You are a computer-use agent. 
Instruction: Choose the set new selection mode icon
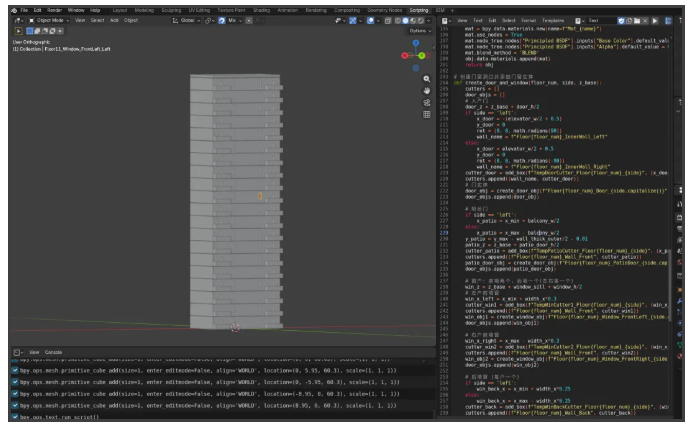point(30,31)
